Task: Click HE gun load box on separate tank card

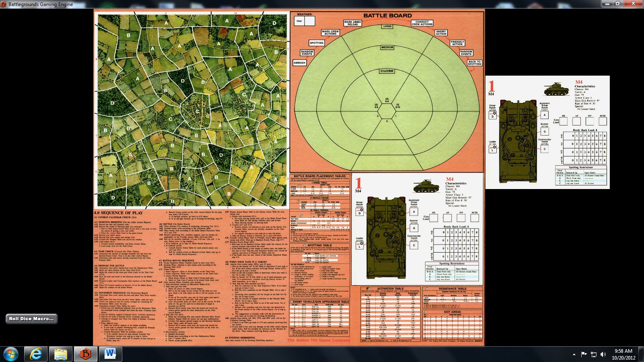Action: [563, 121]
